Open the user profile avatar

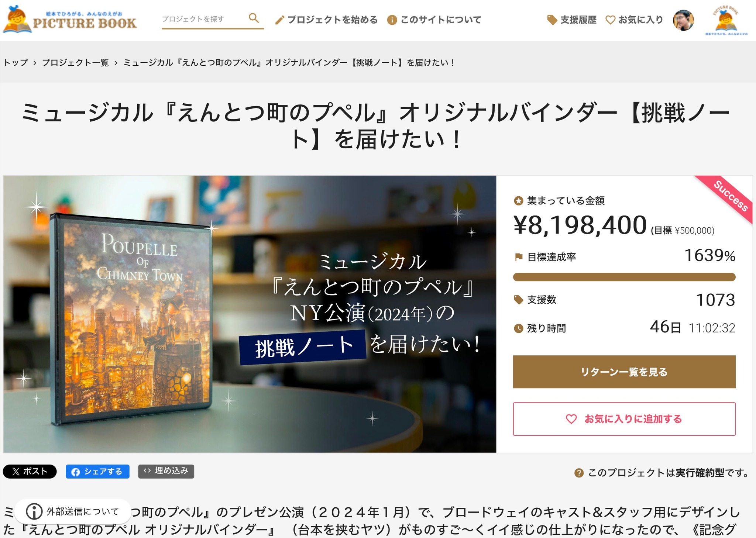coord(683,20)
